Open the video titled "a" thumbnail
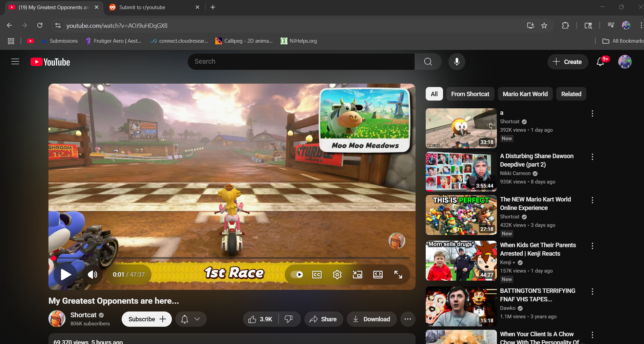The width and height of the screenshot is (644, 344). [x=461, y=128]
